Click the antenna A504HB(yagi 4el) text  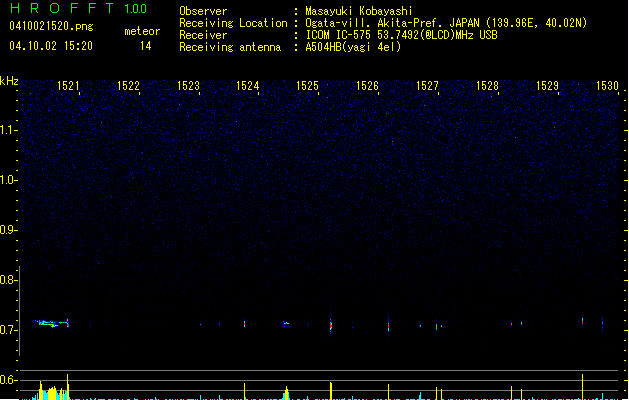[x=353, y=47]
